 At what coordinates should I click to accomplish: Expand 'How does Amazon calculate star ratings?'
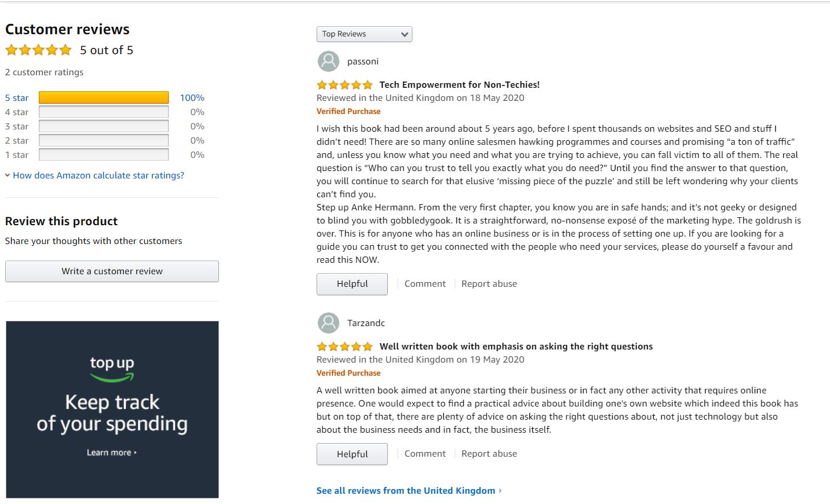[98, 176]
